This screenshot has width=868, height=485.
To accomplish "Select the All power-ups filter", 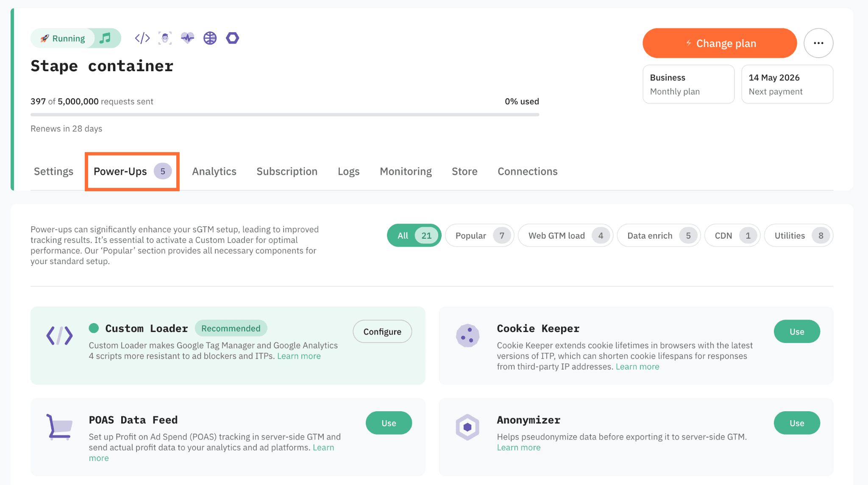I will click(414, 235).
